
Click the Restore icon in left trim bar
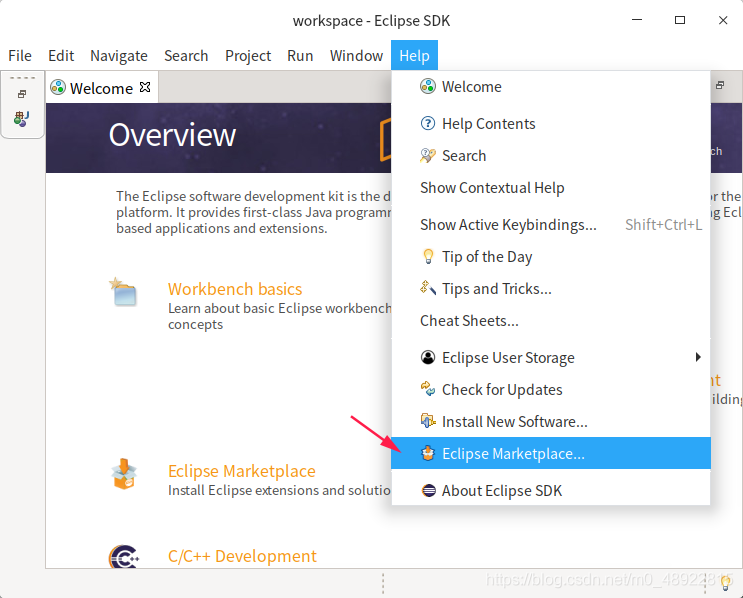(x=21, y=94)
